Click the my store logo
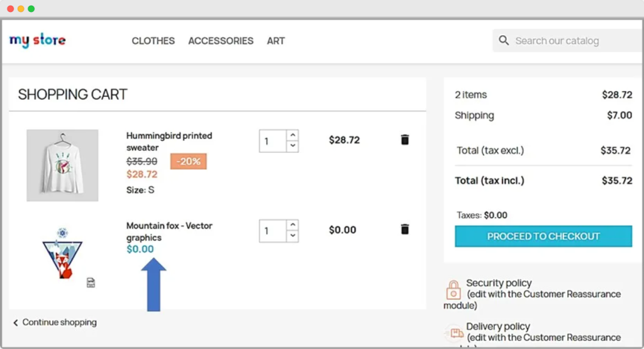Image resolution: width=644 pixels, height=349 pixels. tap(38, 41)
